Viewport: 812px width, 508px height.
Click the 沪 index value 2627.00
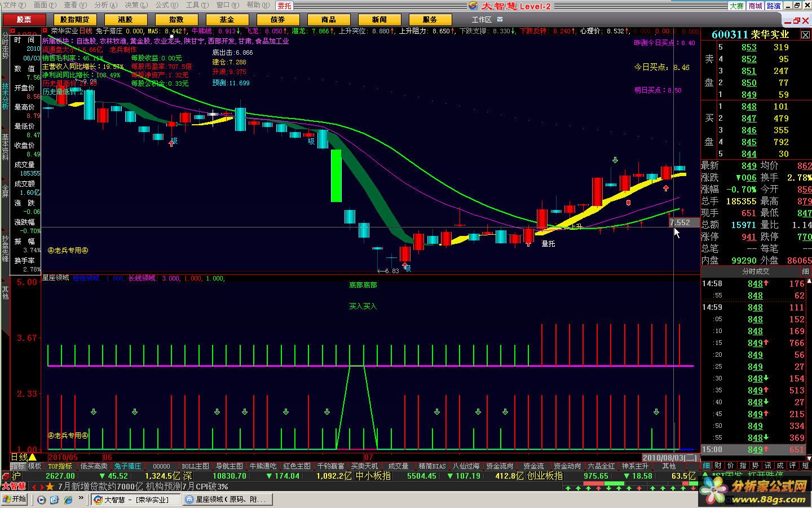[60, 476]
